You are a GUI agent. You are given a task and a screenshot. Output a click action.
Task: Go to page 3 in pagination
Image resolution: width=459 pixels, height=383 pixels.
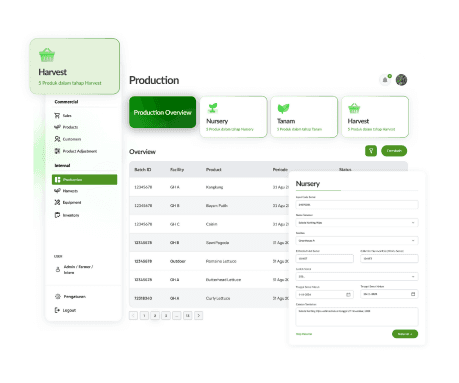coord(166,315)
